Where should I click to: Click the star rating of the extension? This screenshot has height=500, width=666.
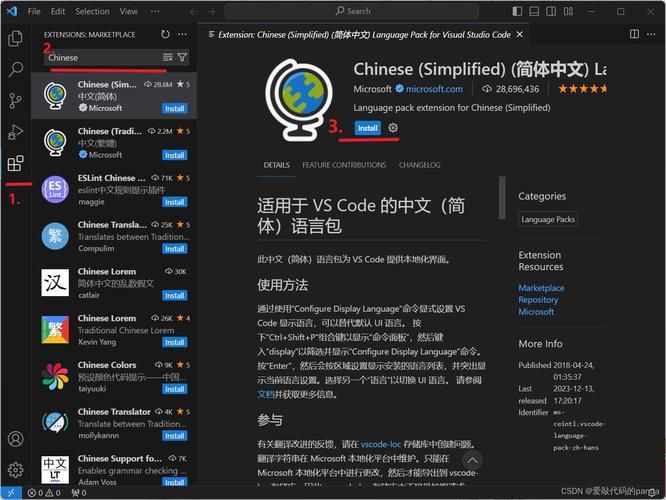pyautogui.click(x=582, y=89)
